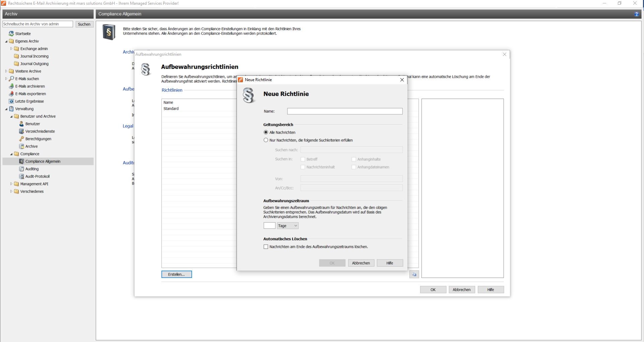
Task: Collapse the Compliance tree node
Action: 11,154
